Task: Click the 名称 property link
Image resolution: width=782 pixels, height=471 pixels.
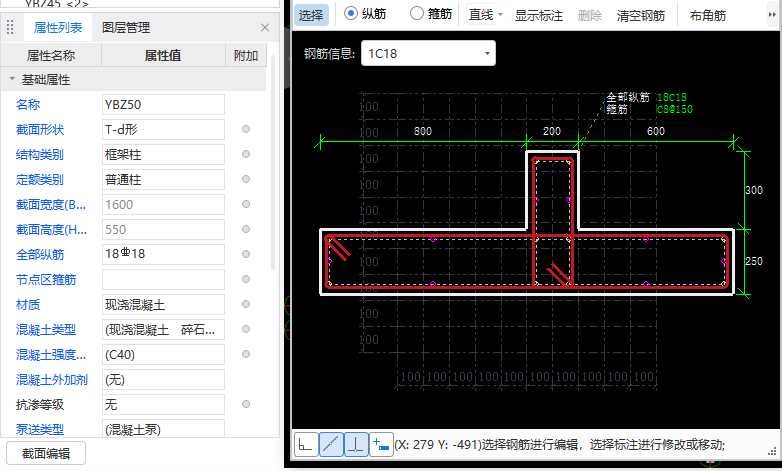Action: [x=28, y=104]
